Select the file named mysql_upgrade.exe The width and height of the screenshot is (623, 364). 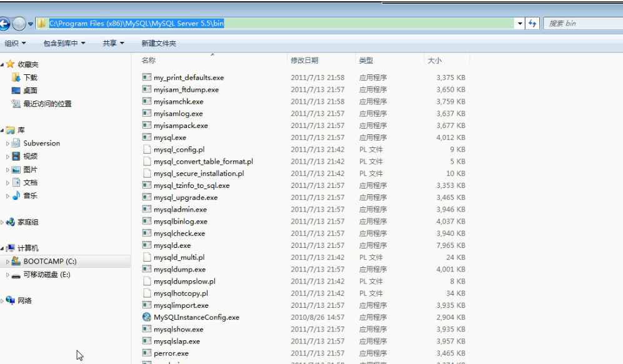(186, 197)
